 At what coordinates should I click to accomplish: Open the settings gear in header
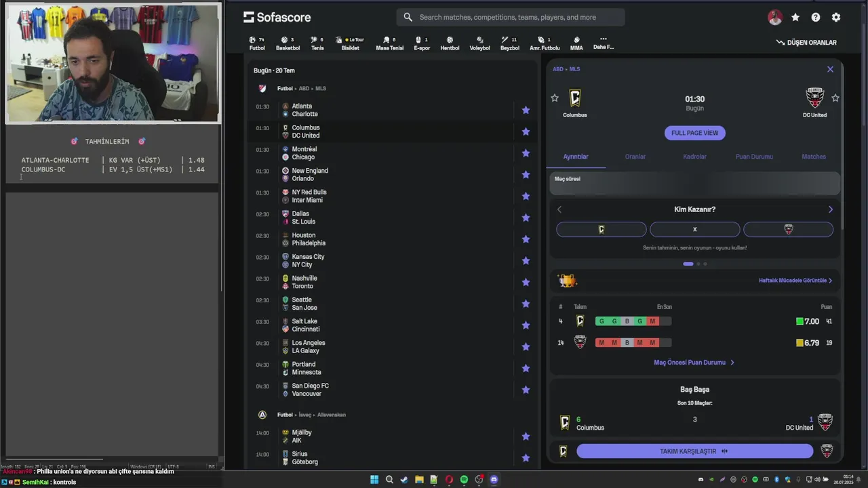(x=836, y=18)
